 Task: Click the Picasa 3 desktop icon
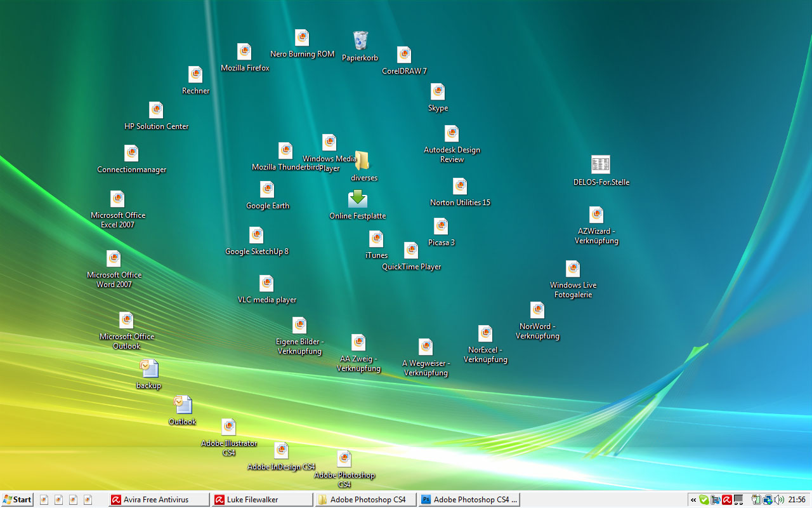[x=441, y=227]
